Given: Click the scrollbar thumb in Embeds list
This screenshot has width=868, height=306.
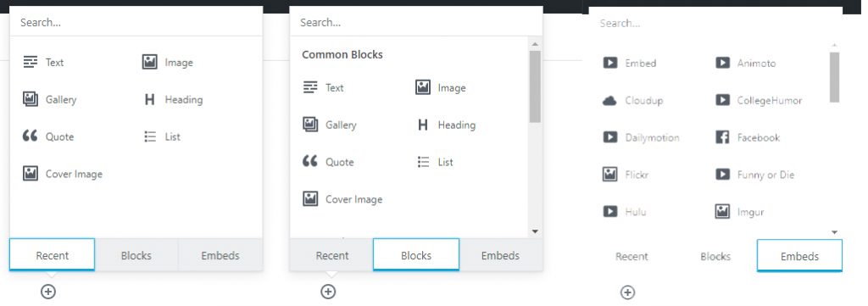Looking at the screenshot, I should point(834,77).
